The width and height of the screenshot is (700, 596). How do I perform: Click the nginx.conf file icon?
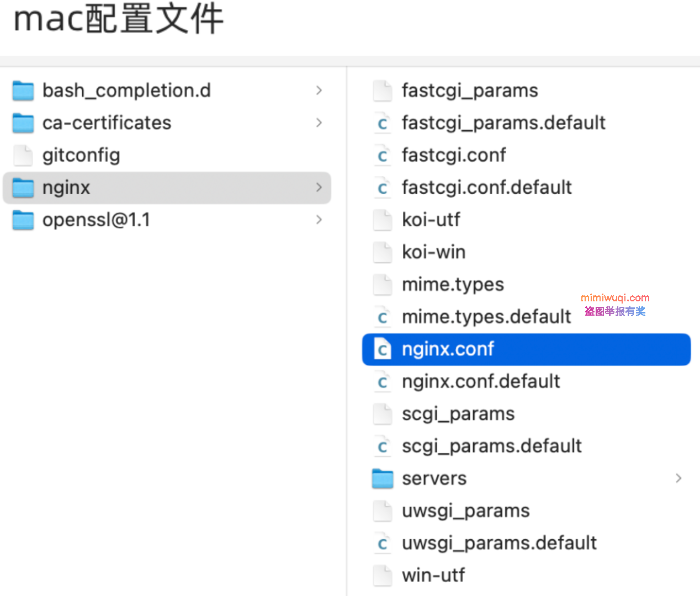tap(383, 349)
